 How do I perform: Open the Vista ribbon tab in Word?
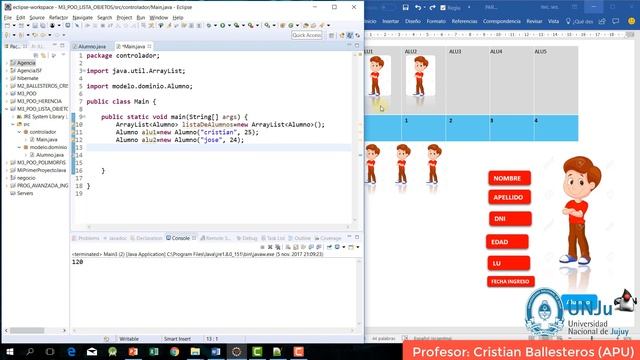tap(553, 21)
